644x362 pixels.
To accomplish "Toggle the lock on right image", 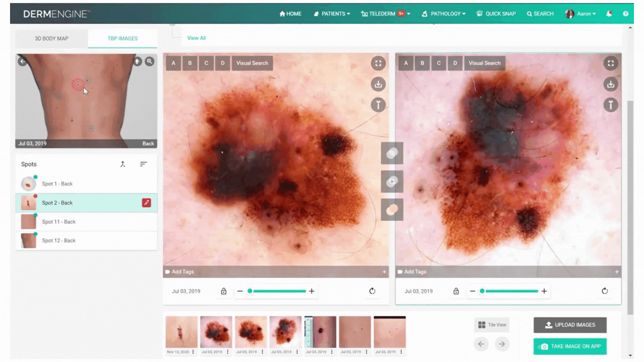I will 456,291.
